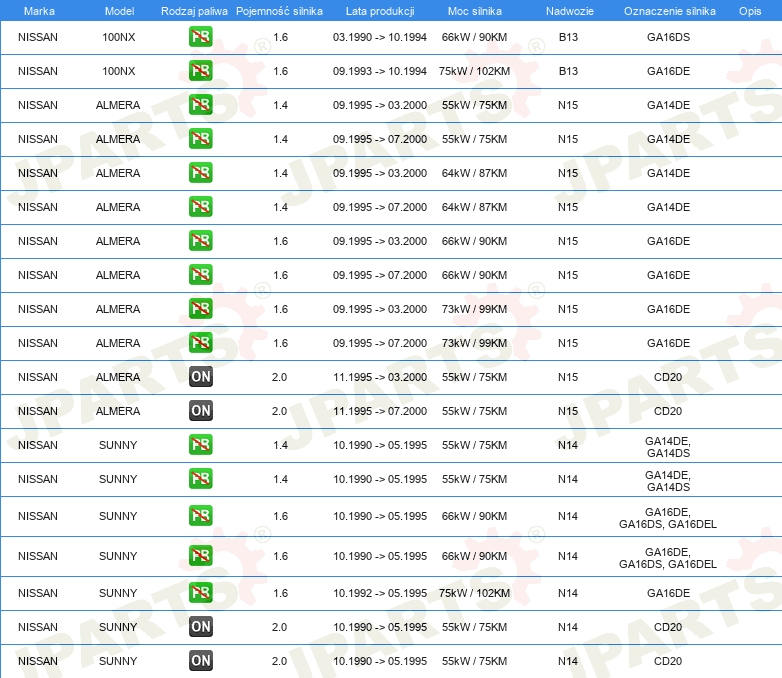Click the Lata produkcji column header
The width and height of the screenshot is (782, 678).
(380, 11)
